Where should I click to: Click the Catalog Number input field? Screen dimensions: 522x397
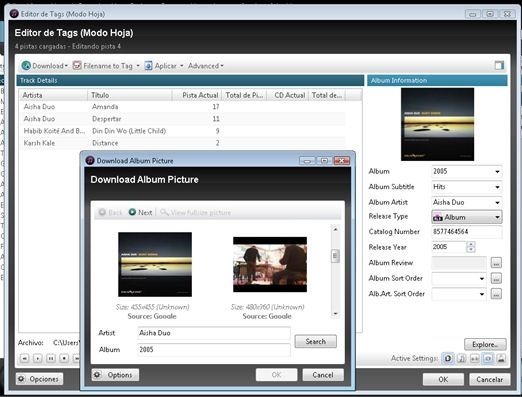point(467,231)
